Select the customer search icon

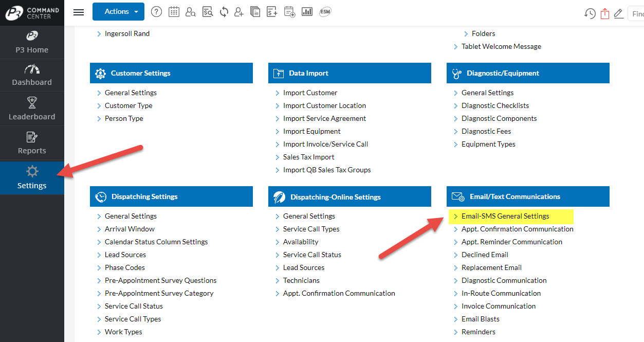(191, 11)
